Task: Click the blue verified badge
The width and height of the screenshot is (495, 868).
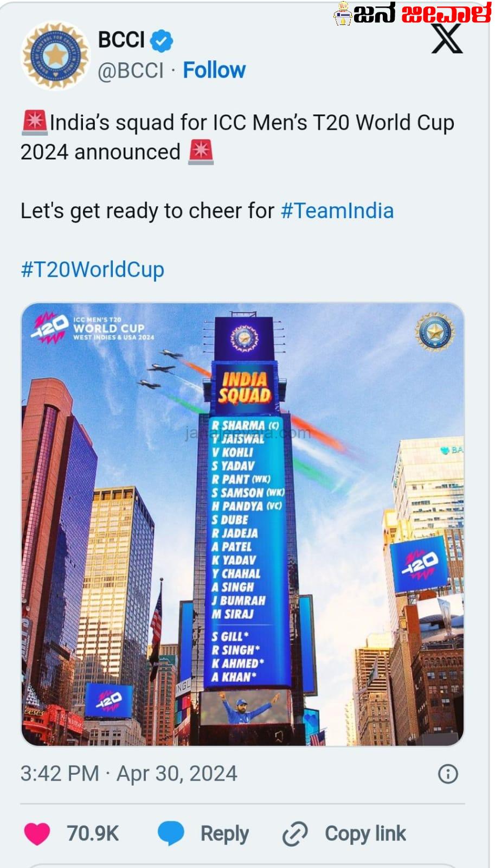Action: [161, 41]
